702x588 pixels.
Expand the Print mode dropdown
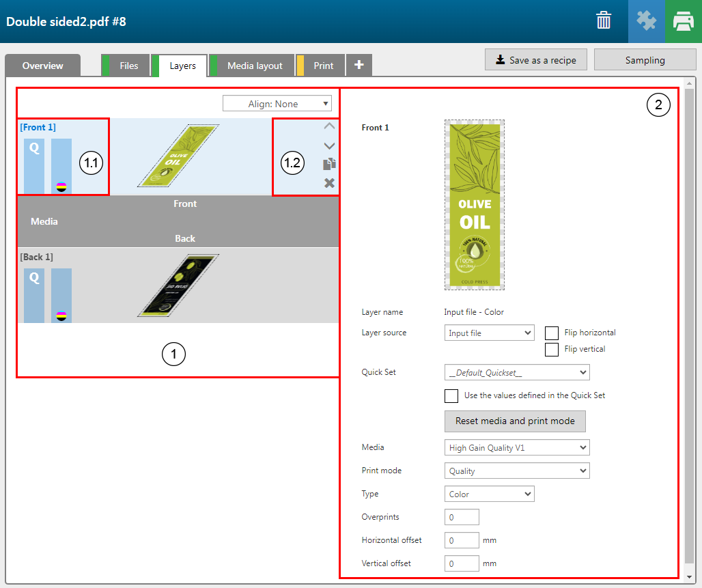point(516,471)
